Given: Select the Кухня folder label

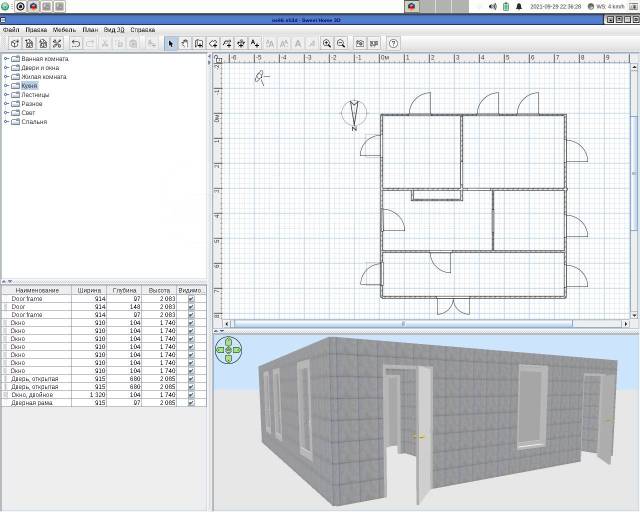Looking at the screenshot, I should [x=29, y=86].
